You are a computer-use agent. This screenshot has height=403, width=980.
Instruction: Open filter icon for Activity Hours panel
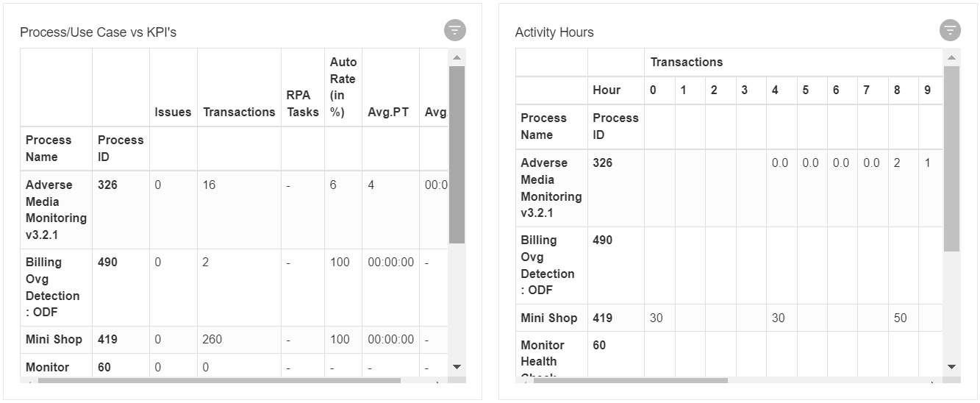point(951,31)
